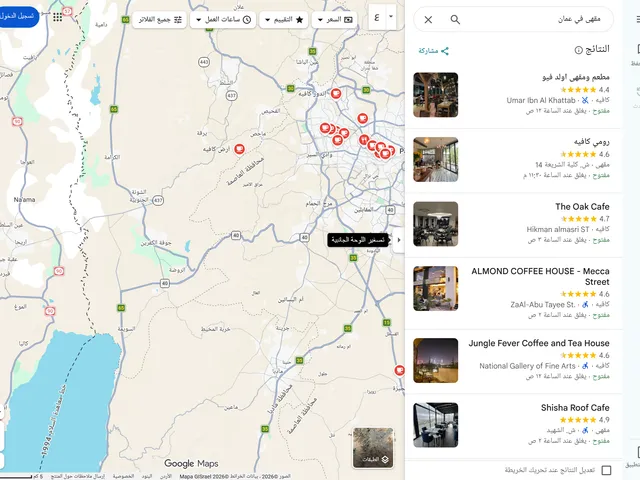Toggle update results when map moves checkbox
Image resolution: width=640 pixels, height=480 pixels.
607,470
